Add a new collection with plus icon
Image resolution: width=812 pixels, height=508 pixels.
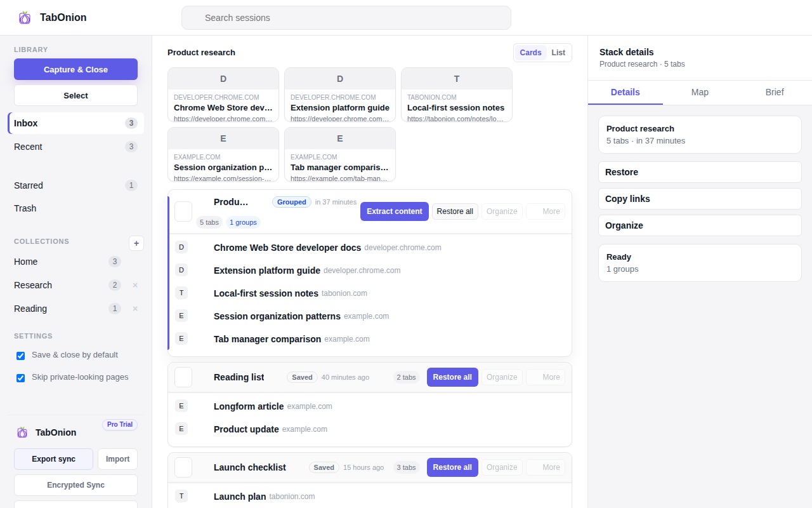tap(136, 243)
